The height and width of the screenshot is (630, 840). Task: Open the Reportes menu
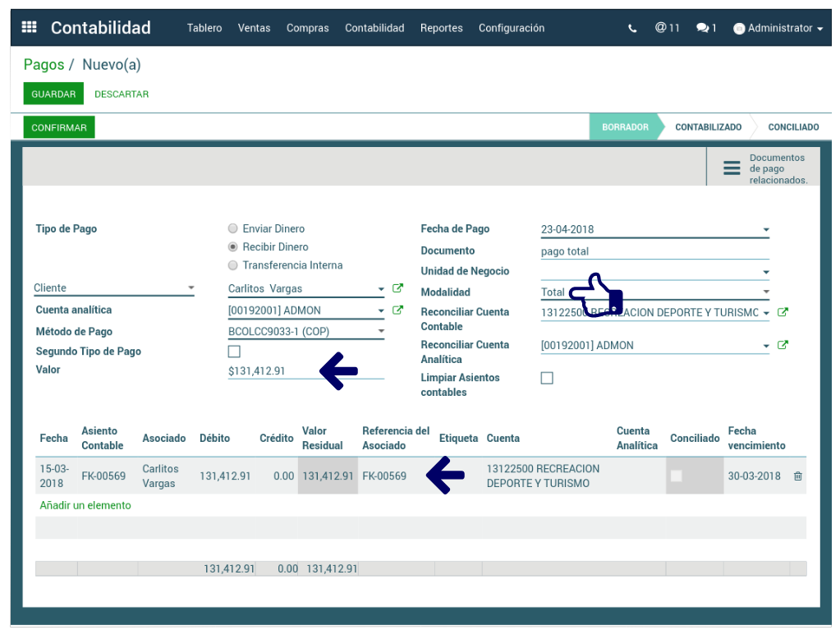pos(441,28)
